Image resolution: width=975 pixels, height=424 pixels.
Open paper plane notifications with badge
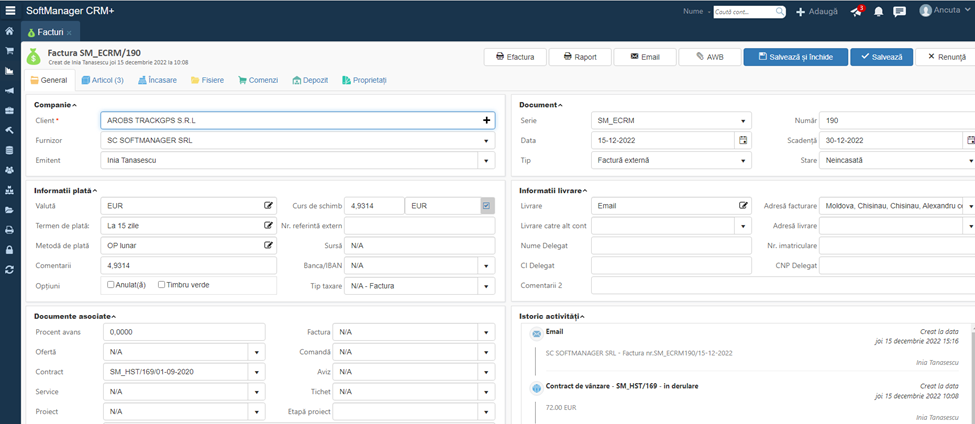pyautogui.click(x=857, y=11)
